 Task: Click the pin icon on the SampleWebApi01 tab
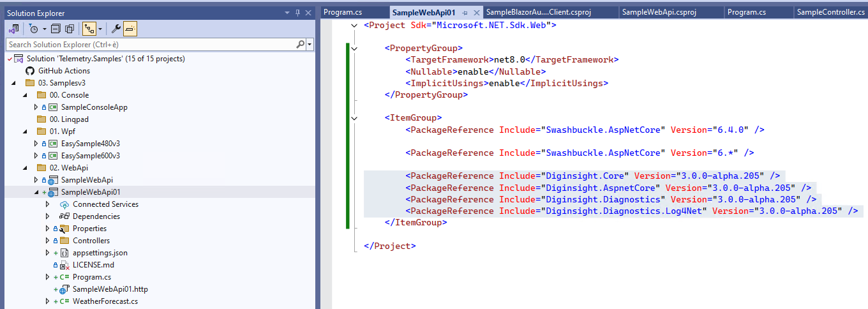[465, 12]
